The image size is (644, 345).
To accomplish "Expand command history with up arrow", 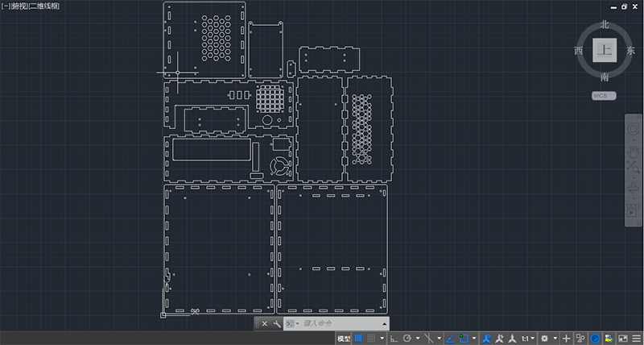I will 385,324.
